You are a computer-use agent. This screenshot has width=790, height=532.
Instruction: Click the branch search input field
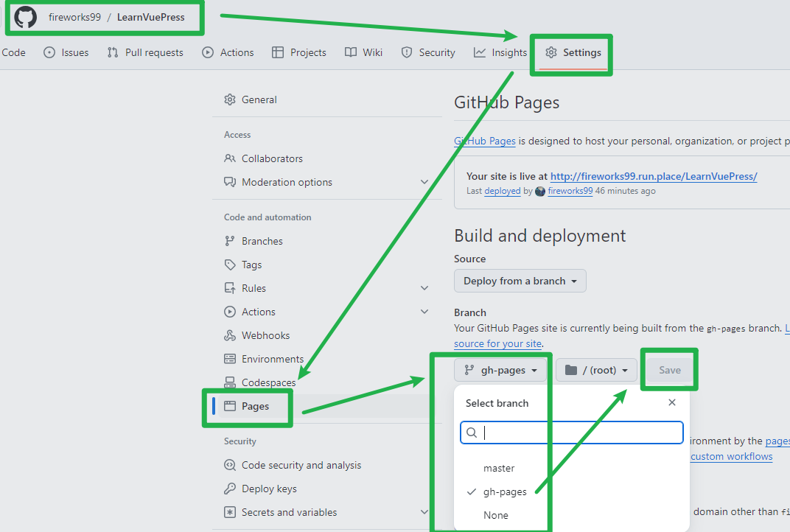tap(578, 433)
